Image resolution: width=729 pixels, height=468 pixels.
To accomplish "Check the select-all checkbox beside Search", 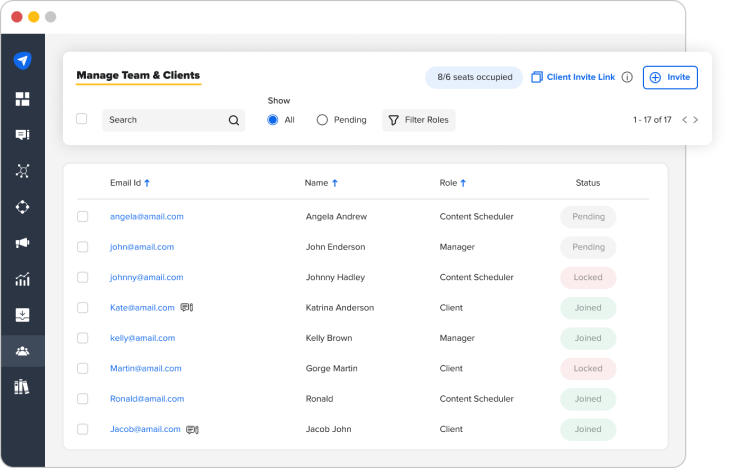I will [81, 119].
